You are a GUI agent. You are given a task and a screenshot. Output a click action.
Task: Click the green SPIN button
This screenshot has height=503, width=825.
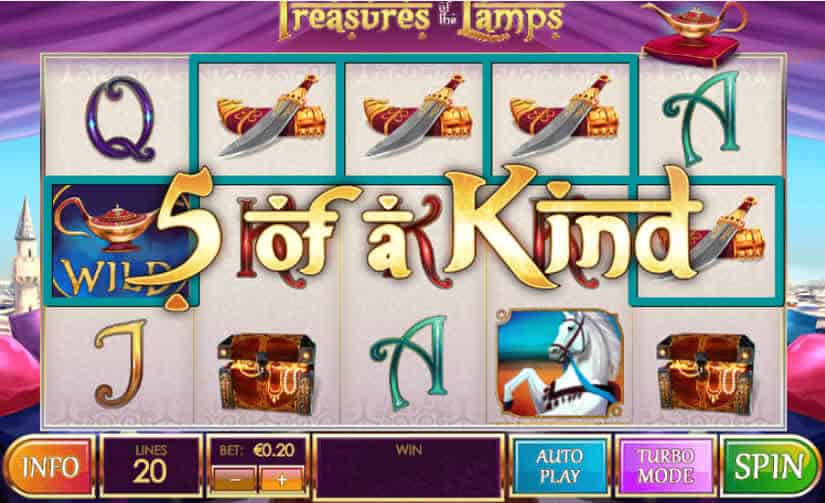point(768,466)
